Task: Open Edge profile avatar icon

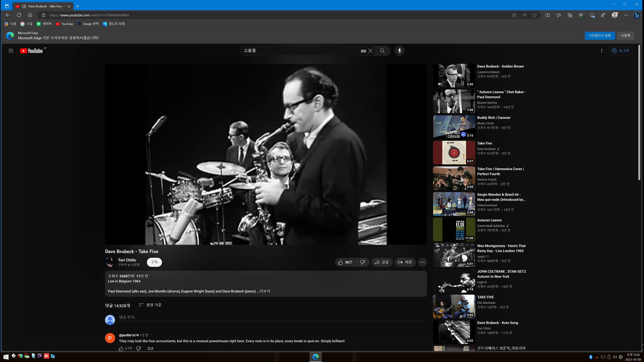Action: 615,15
